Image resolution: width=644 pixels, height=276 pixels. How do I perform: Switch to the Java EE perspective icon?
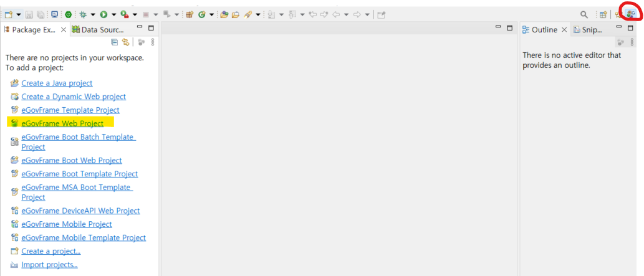(x=619, y=15)
